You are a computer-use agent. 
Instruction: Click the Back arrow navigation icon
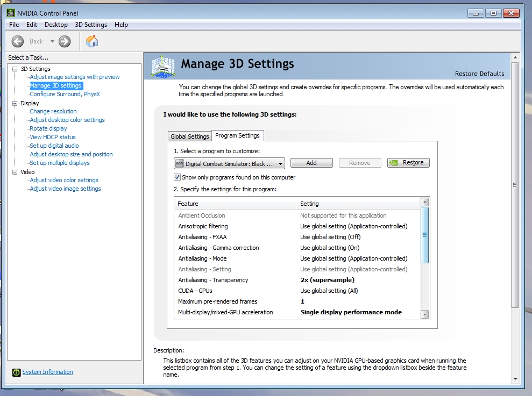click(x=18, y=41)
